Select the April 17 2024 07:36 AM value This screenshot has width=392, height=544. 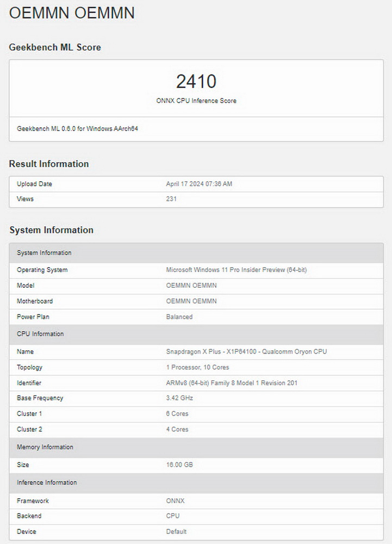pos(199,184)
